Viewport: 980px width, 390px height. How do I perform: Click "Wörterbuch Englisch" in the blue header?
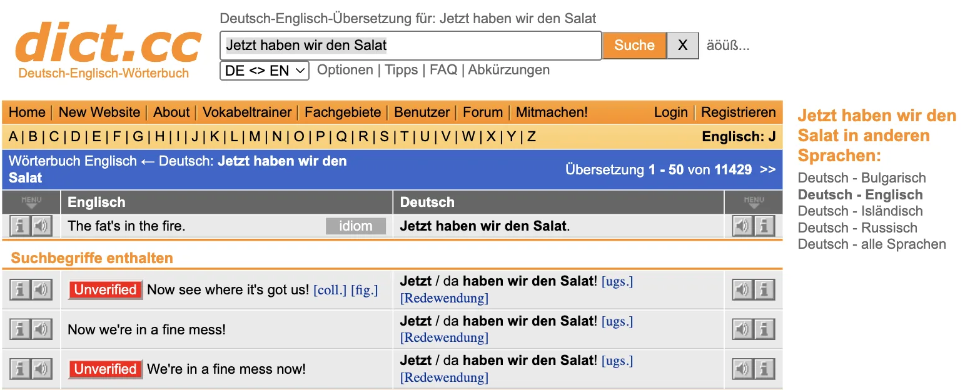(x=73, y=161)
